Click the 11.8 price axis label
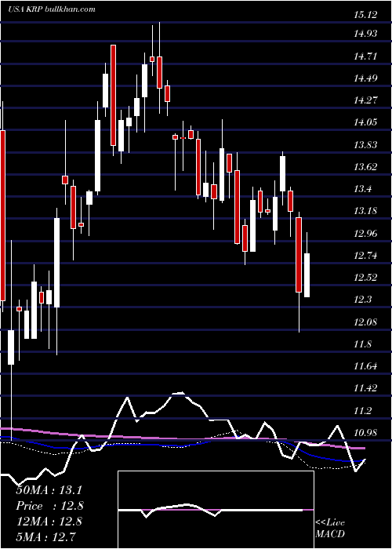The width and height of the screenshot is (392, 549). click(363, 344)
